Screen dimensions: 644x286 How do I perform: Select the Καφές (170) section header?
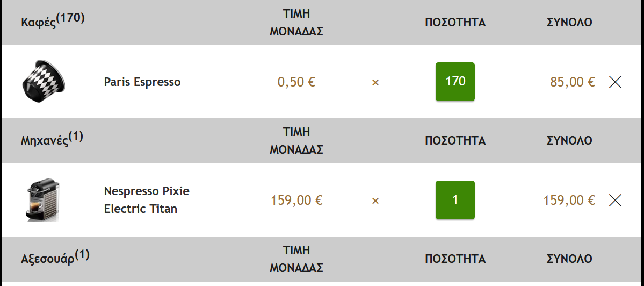(53, 20)
